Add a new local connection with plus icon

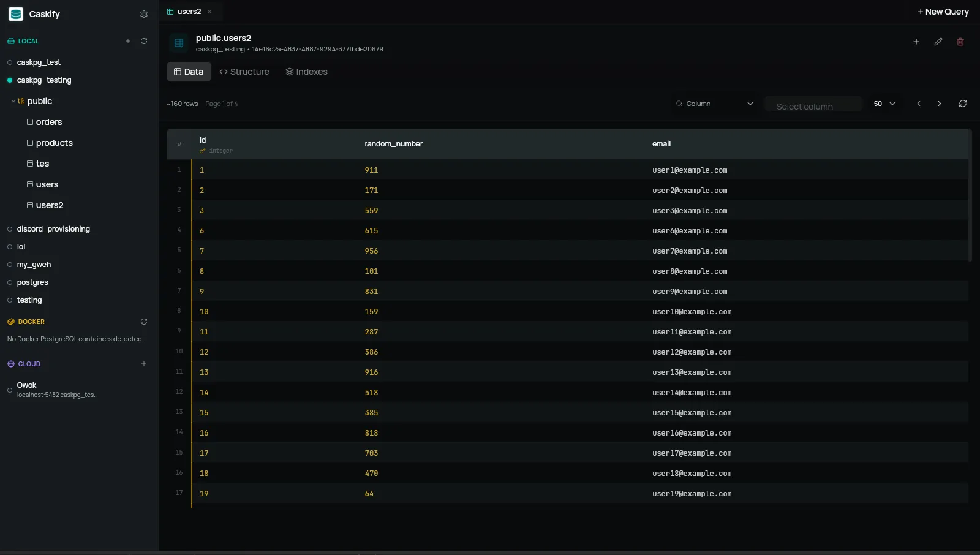tap(128, 41)
